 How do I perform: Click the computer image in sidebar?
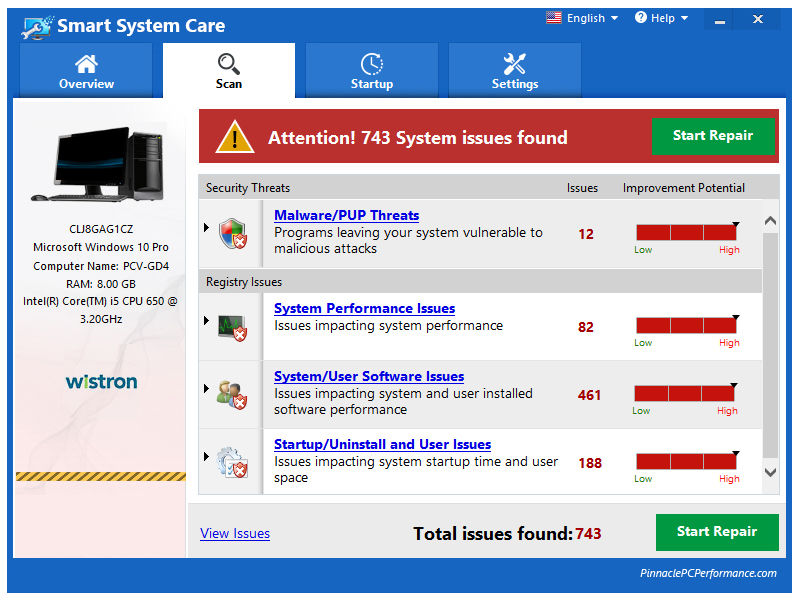(99, 167)
